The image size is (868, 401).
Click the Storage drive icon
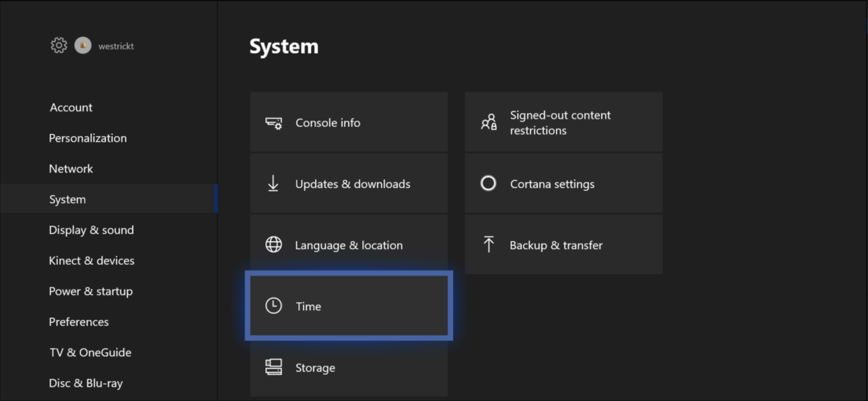point(273,367)
